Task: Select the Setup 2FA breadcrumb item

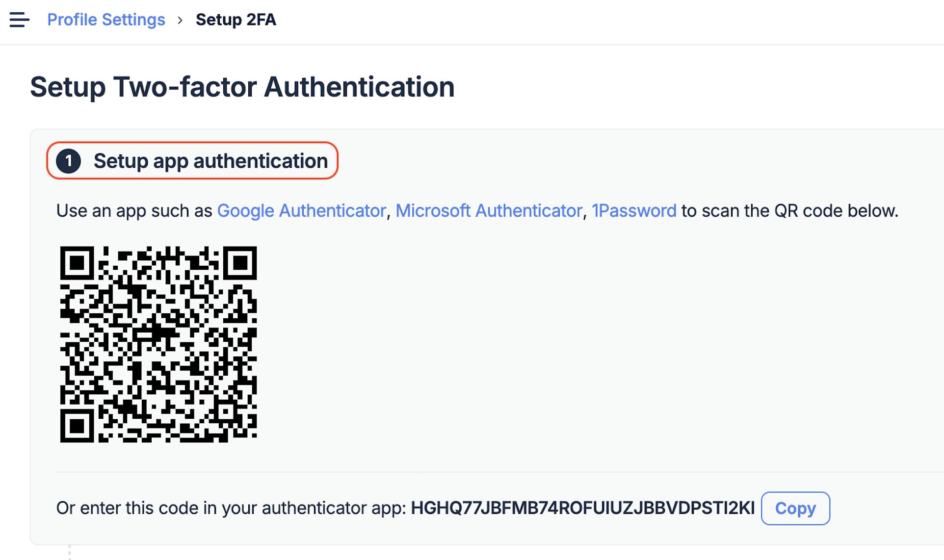Action: point(236,20)
